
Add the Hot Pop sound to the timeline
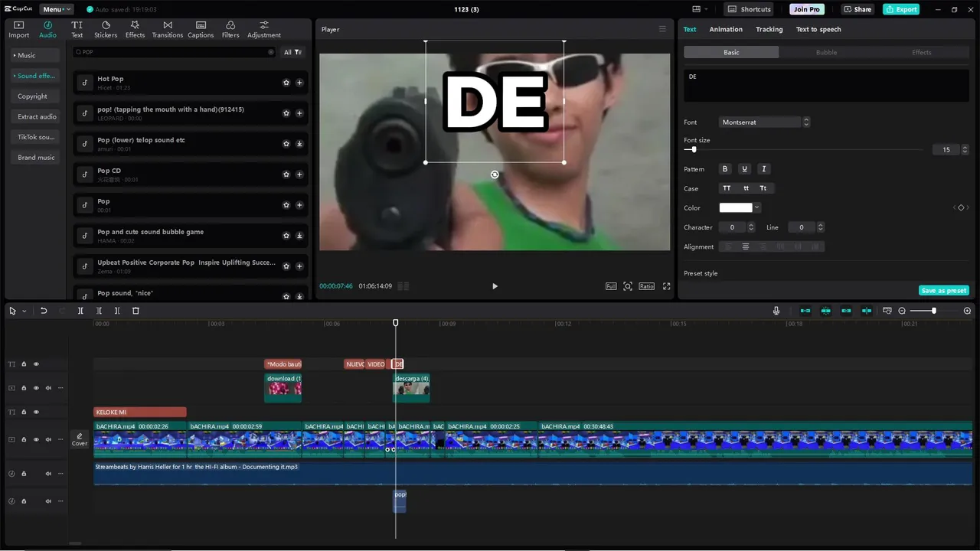coord(299,83)
